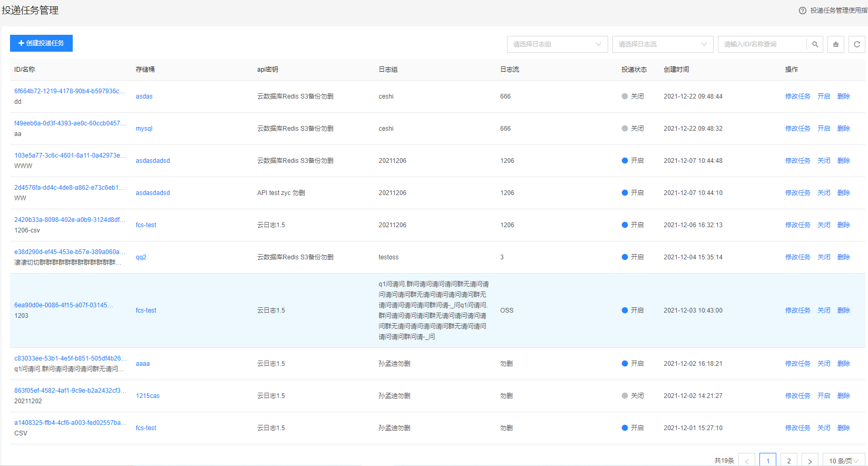Click 开启 for task aa

coord(824,129)
